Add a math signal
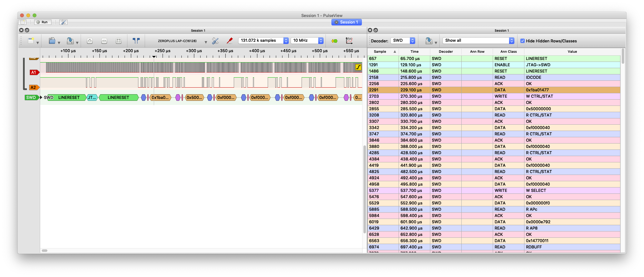644x277 pixels. coord(349,41)
